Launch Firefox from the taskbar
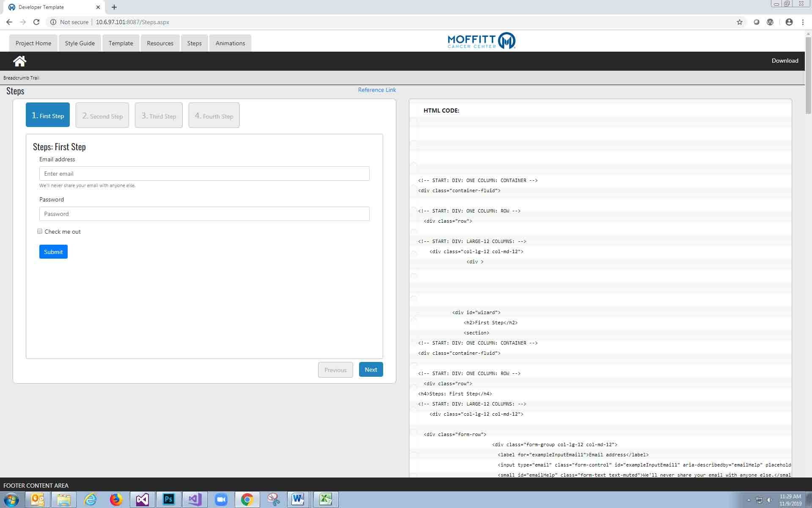 (115, 500)
